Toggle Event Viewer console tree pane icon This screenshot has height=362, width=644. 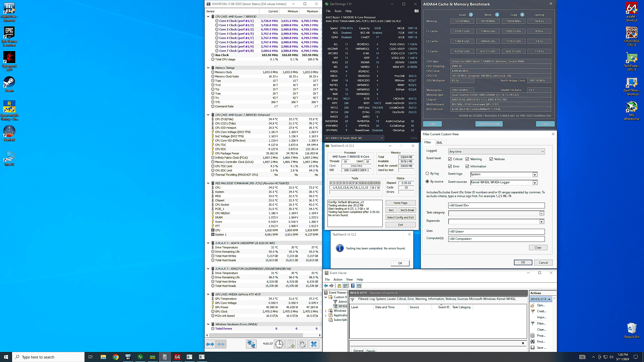pyautogui.click(x=345, y=286)
